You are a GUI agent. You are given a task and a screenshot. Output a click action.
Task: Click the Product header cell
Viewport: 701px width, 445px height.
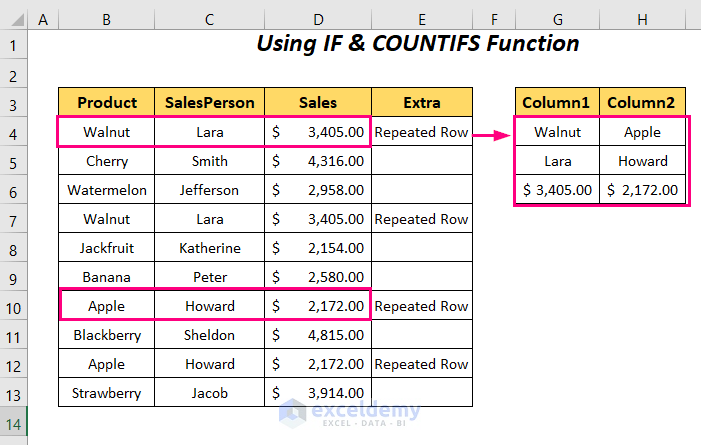107,103
